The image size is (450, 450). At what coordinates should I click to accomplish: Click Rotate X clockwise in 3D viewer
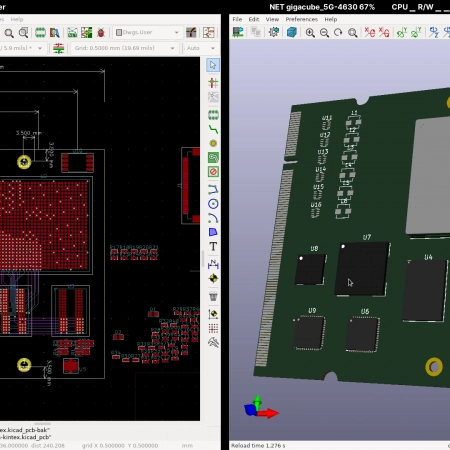point(370,32)
